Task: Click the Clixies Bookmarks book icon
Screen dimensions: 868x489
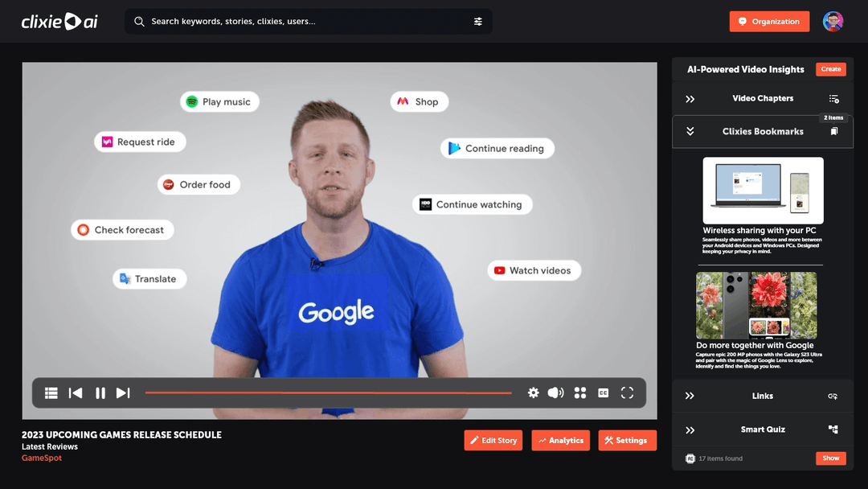Action: (x=834, y=131)
